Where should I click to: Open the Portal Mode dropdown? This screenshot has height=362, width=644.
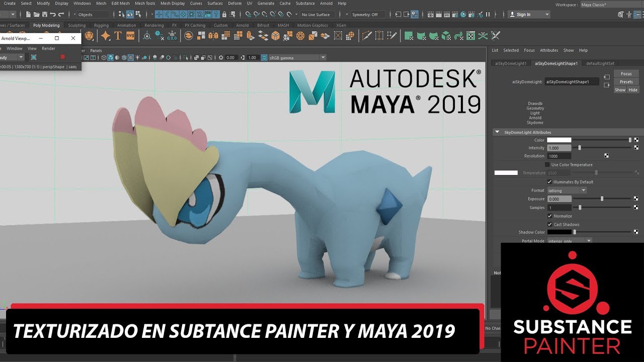pos(569,241)
